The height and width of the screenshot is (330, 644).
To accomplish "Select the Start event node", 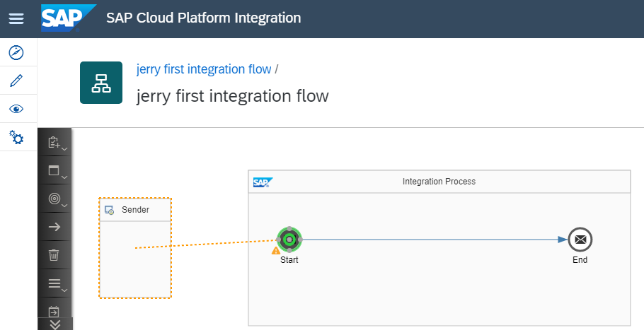I will point(289,240).
